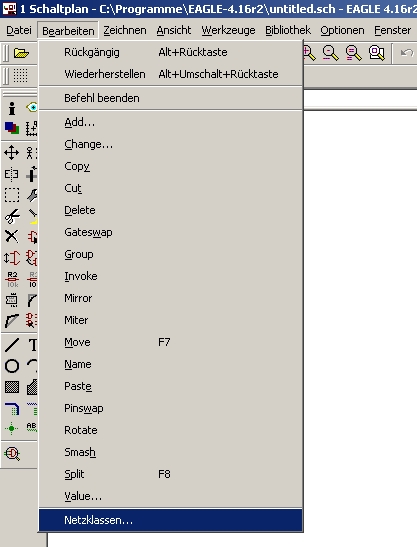This screenshot has width=417, height=547.
Task: Close the Bearbeiten menu
Action: click(68, 31)
